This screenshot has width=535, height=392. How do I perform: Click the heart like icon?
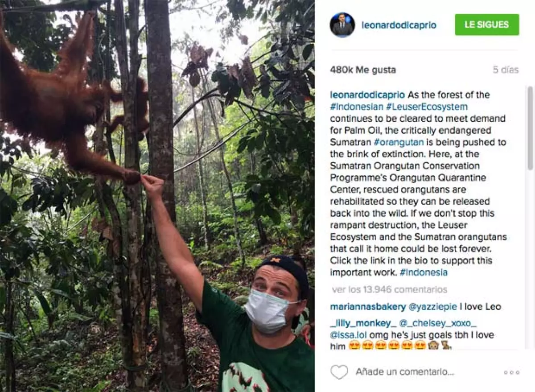[339, 372]
